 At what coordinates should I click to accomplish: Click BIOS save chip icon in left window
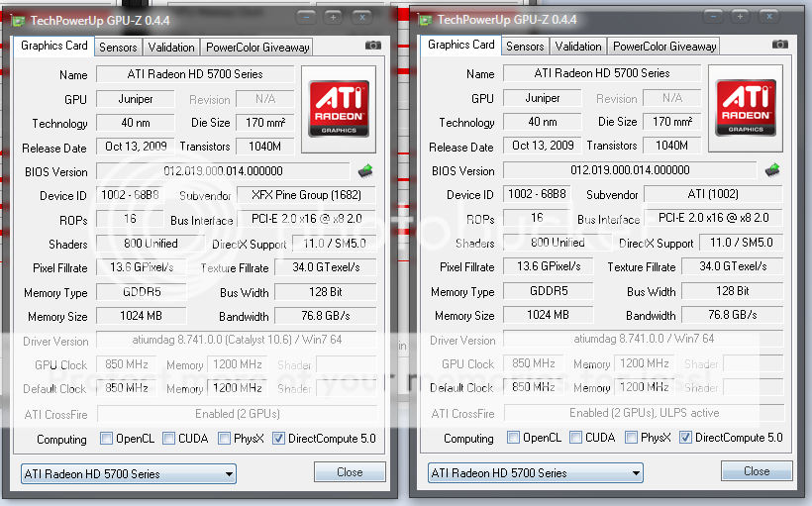click(365, 171)
